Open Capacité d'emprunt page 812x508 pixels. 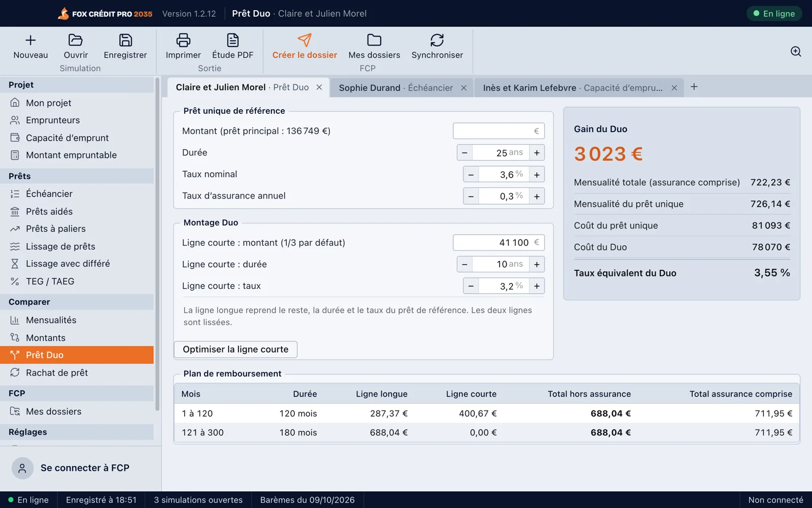[x=77, y=138]
